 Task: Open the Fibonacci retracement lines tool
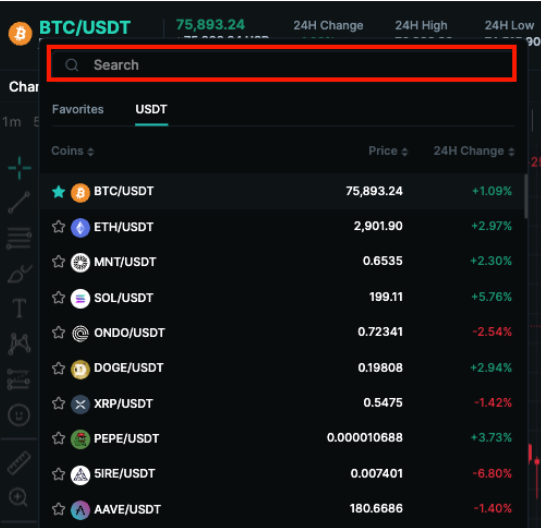tap(19, 238)
